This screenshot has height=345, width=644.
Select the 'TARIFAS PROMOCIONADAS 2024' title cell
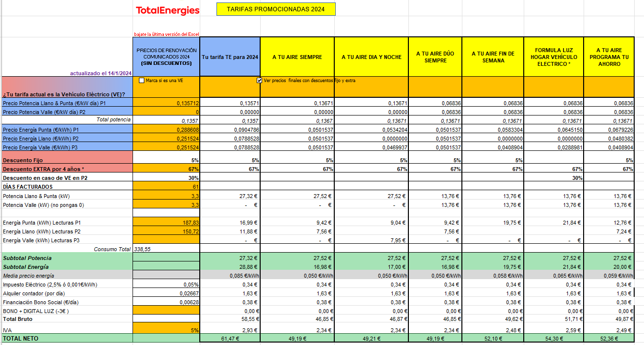(x=276, y=9)
